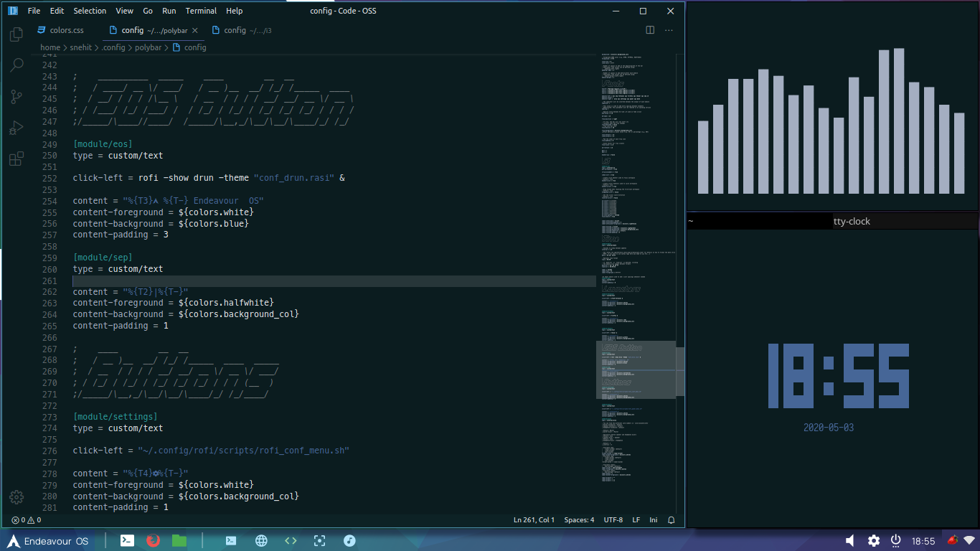The image size is (980, 551).
Task: Switch to the polybar config tab
Action: pyautogui.click(x=151, y=30)
